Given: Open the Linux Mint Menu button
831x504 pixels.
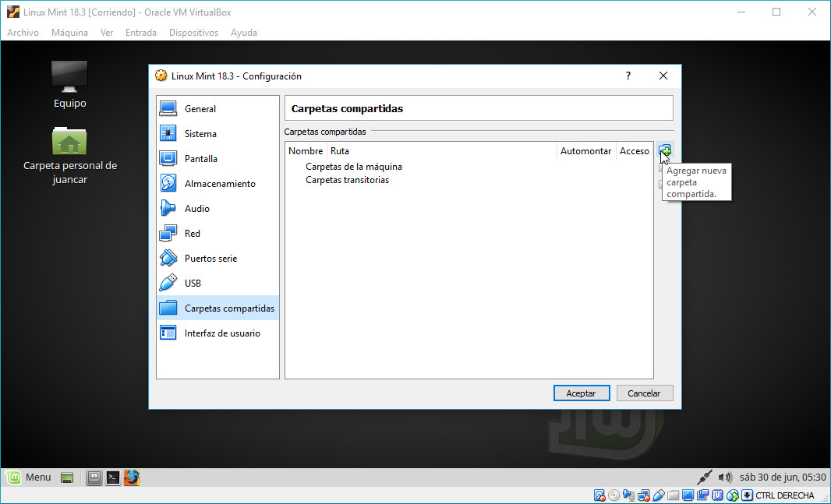Looking at the screenshot, I should (x=28, y=478).
